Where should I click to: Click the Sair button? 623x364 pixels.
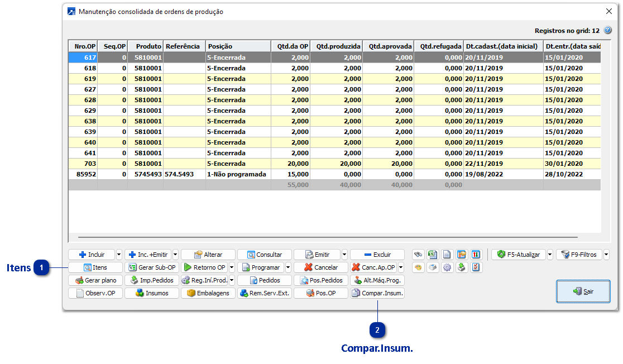[x=583, y=291]
